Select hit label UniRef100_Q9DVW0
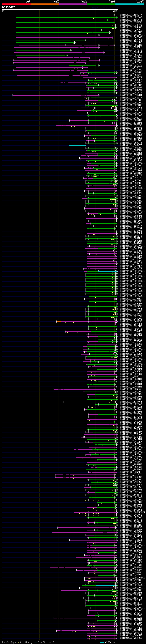Viewport: 146px width, 644px height. (x=131, y=72)
